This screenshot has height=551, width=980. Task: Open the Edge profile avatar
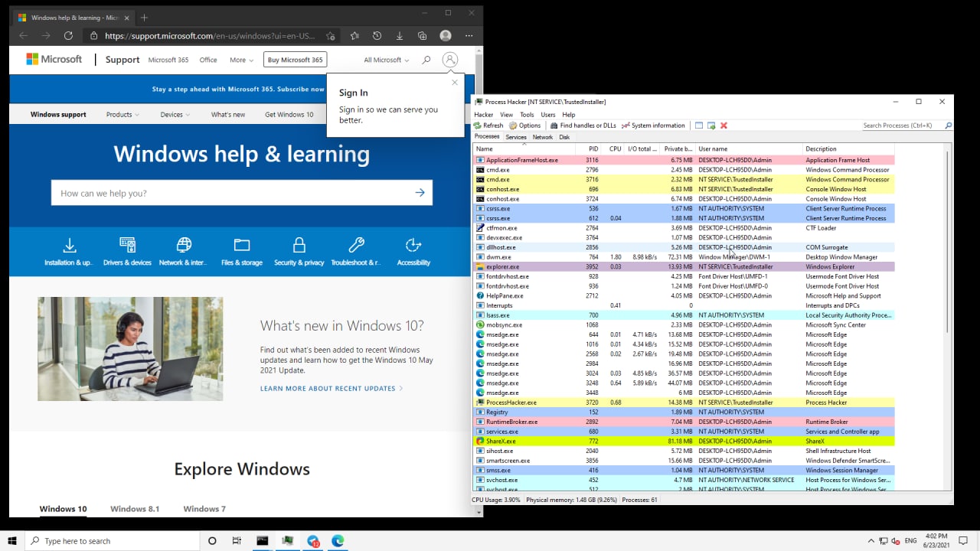pos(446,36)
